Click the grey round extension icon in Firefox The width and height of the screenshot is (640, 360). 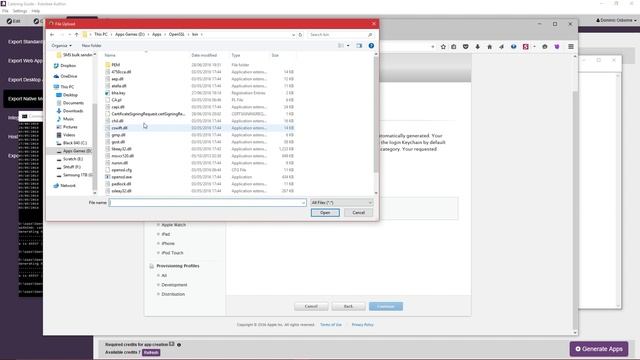(x=544, y=47)
